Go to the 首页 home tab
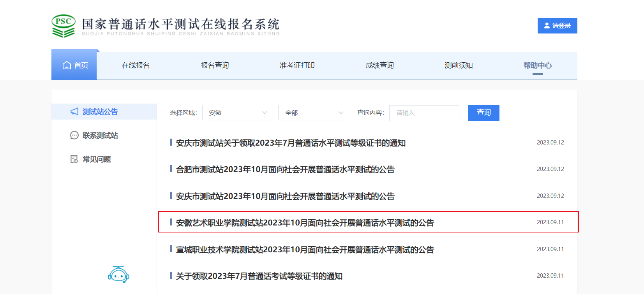 pos(74,64)
